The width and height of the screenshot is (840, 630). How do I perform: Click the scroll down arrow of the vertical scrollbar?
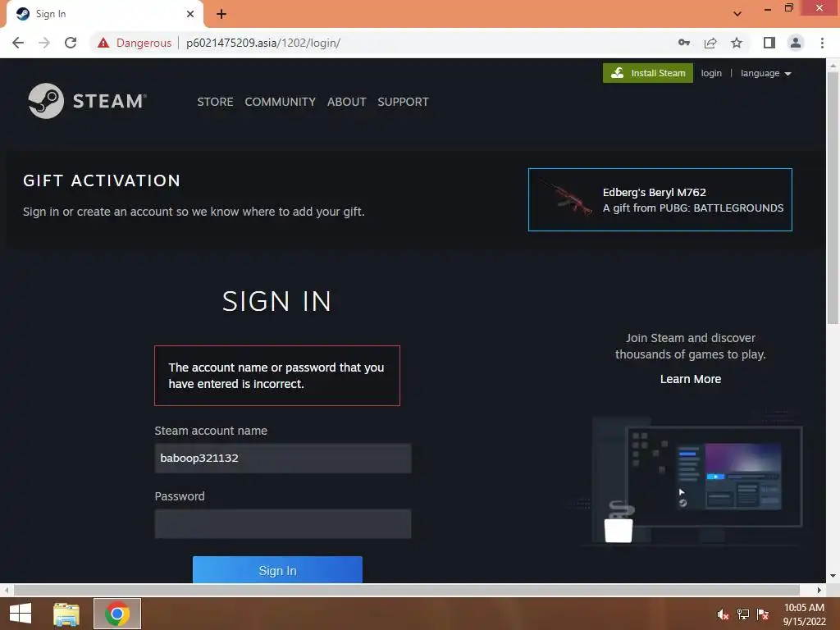point(833,576)
